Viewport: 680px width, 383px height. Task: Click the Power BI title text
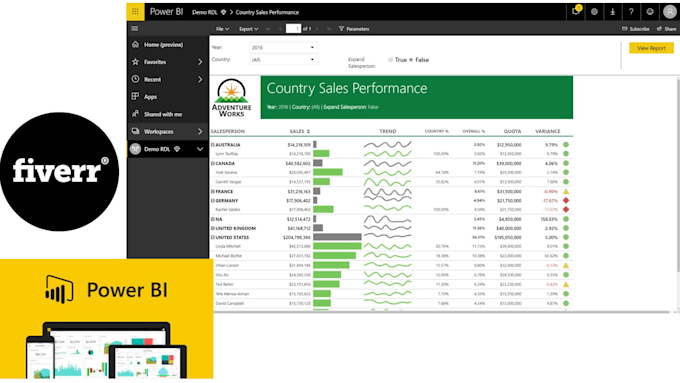[167, 12]
